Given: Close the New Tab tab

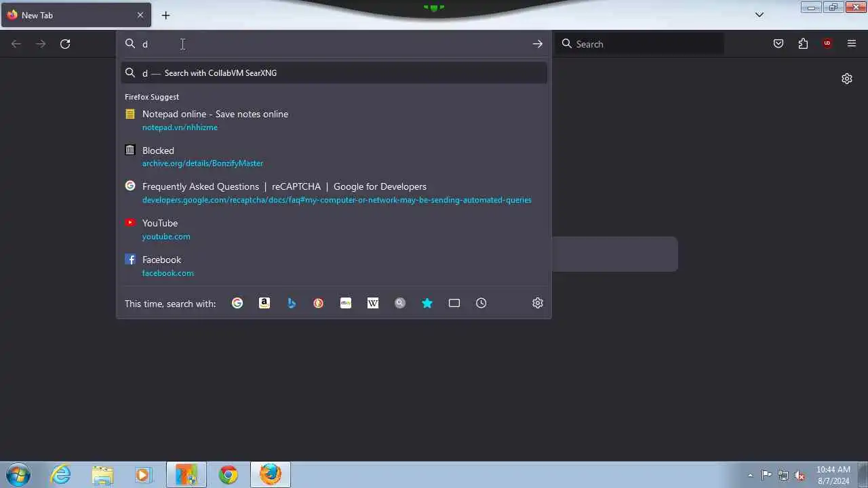Looking at the screenshot, I should (x=140, y=15).
